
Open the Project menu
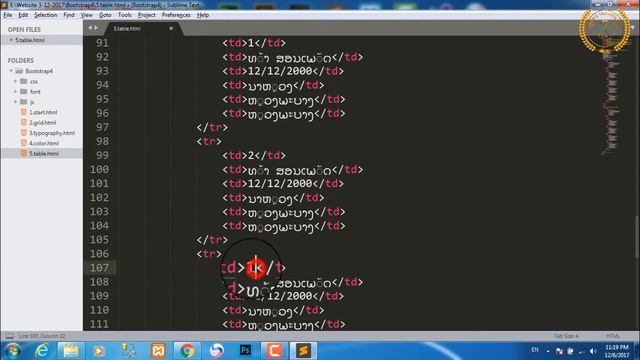(147, 15)
